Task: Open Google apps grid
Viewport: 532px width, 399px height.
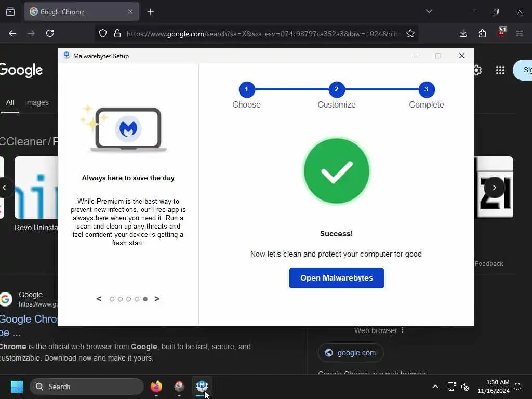Action: pos(500,70)
